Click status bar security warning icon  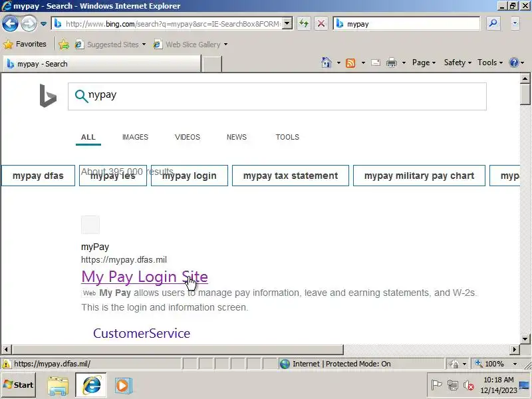pos(6,364)
